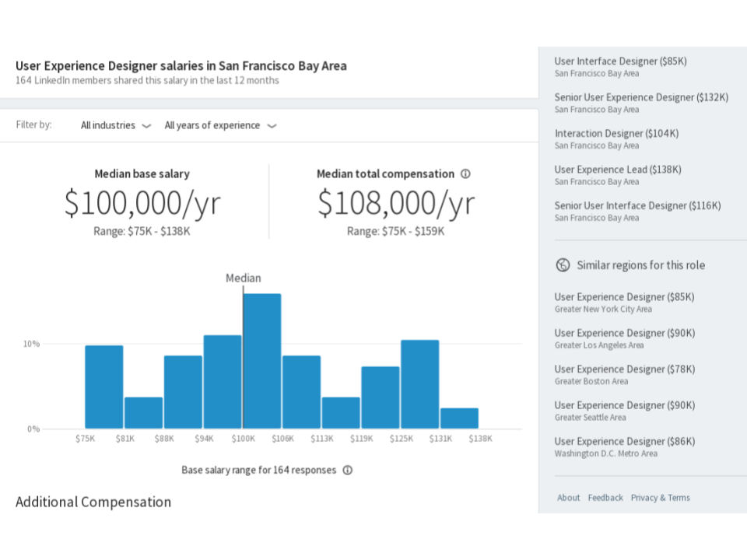Open Greater Seattle Area UX Designer link
The image size is (747, 560).
pos(625,411)
